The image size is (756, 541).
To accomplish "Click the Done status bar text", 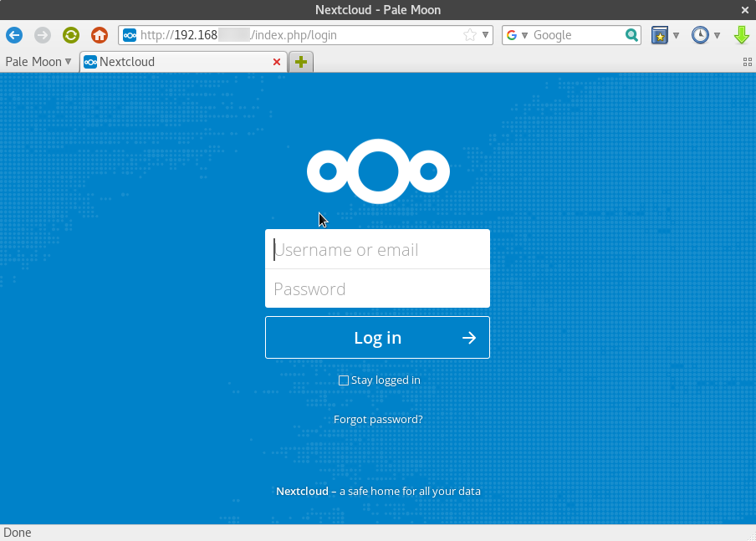I will [18, 533].
